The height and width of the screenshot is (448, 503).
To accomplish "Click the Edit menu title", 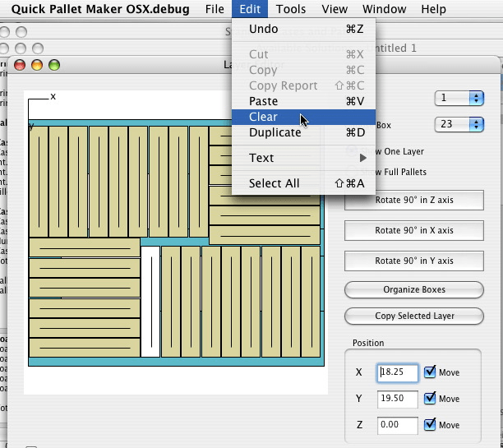I will [250, 9].
